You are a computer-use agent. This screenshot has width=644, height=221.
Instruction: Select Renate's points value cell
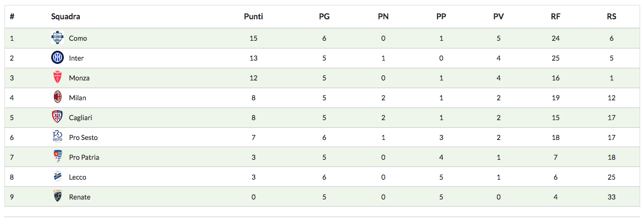point(253,197)
